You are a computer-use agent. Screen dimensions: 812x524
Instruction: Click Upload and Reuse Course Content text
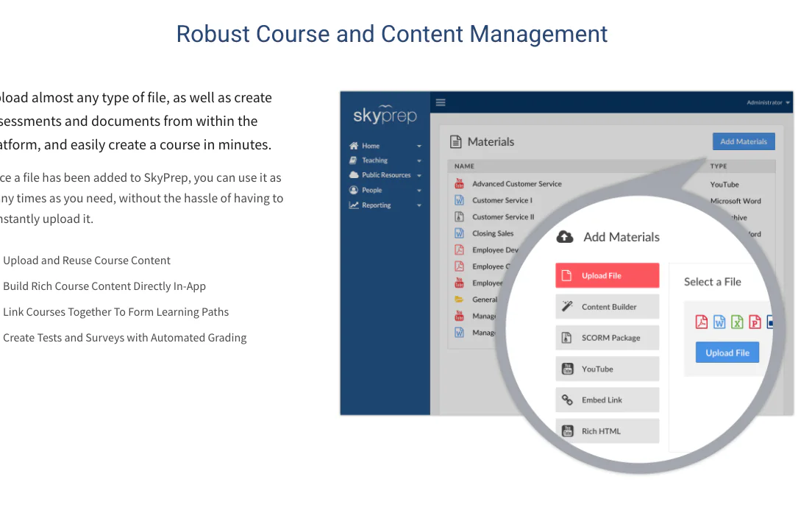click(x=87, y=261)
